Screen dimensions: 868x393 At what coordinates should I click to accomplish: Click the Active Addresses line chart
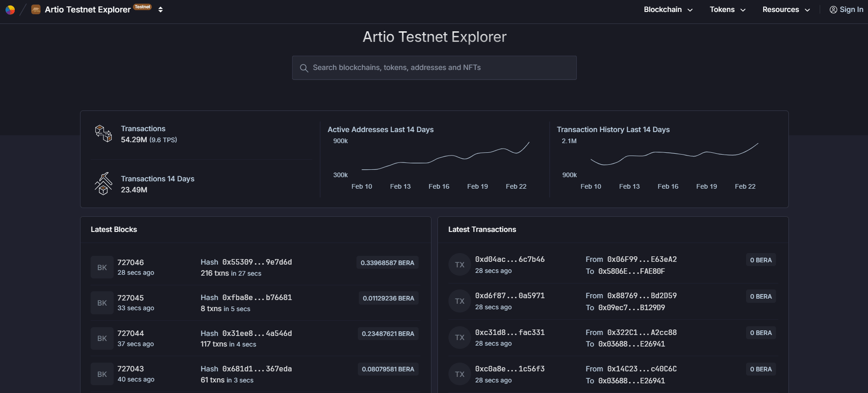click(445, 156)
